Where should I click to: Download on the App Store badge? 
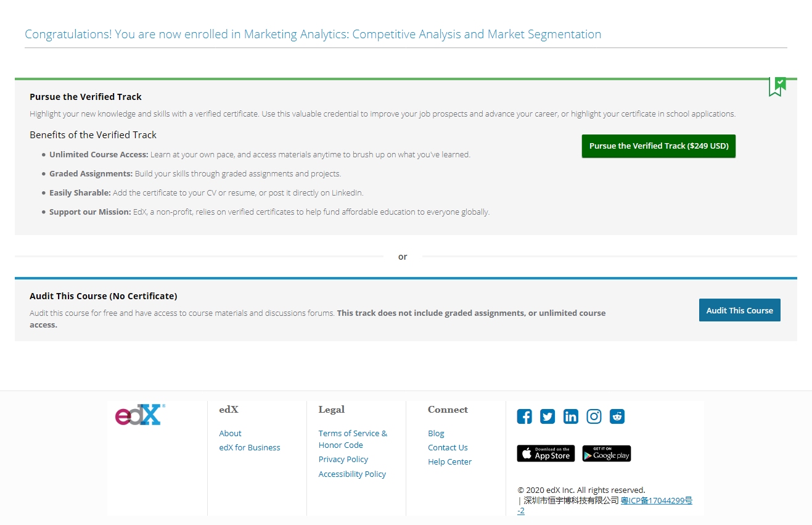click(x=546, y=453)
